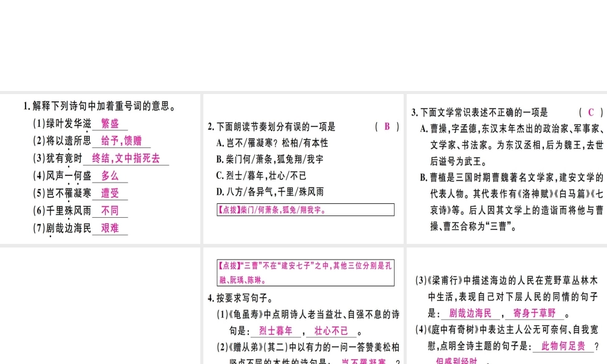Select the answer "给予,馈赠"
The width and height of the screenshot is (607, 364).
121,141
